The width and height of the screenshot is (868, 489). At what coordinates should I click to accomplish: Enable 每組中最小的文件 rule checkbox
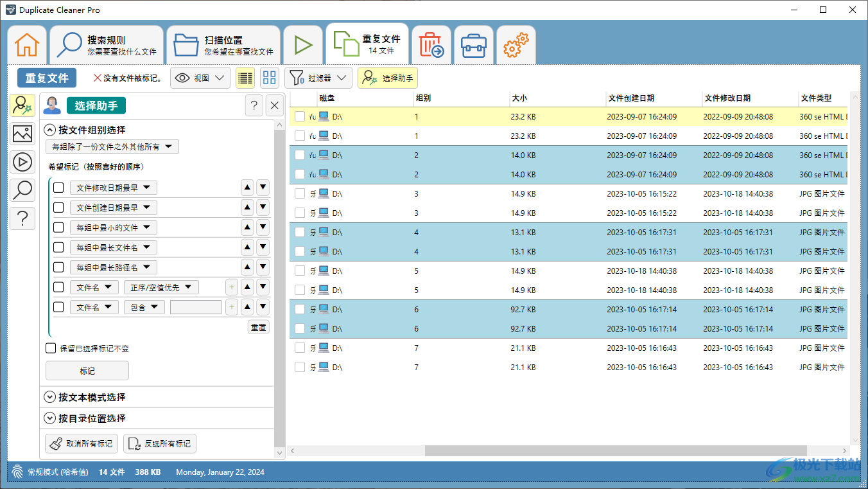(x=58, y=227)
